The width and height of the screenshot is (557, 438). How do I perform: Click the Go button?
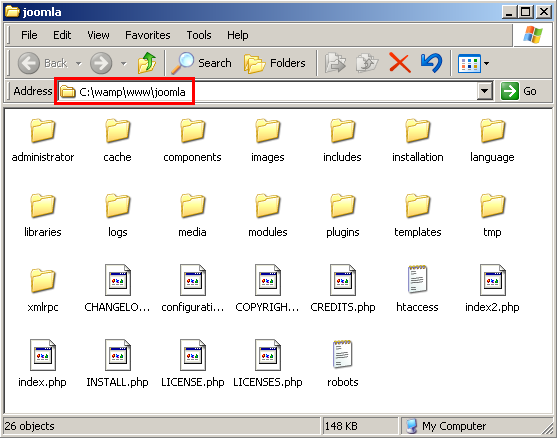(x=519, y=91)
